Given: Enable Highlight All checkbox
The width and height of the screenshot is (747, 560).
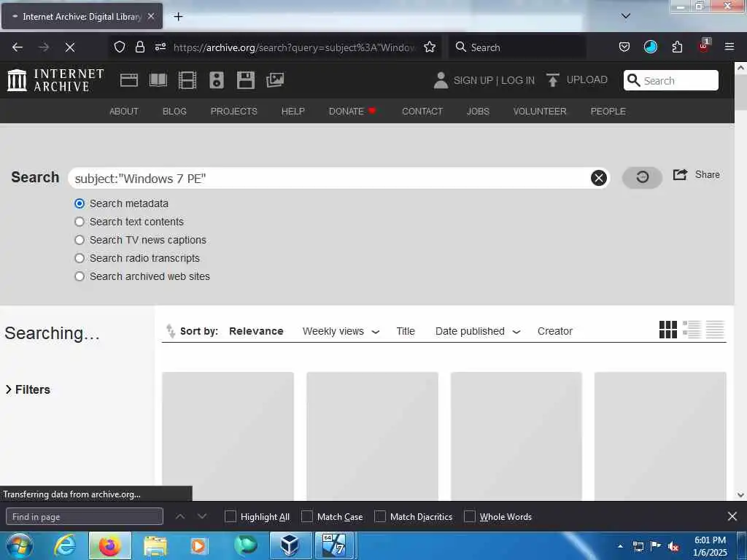Looking at the screenshot, I should pos(230,516).
